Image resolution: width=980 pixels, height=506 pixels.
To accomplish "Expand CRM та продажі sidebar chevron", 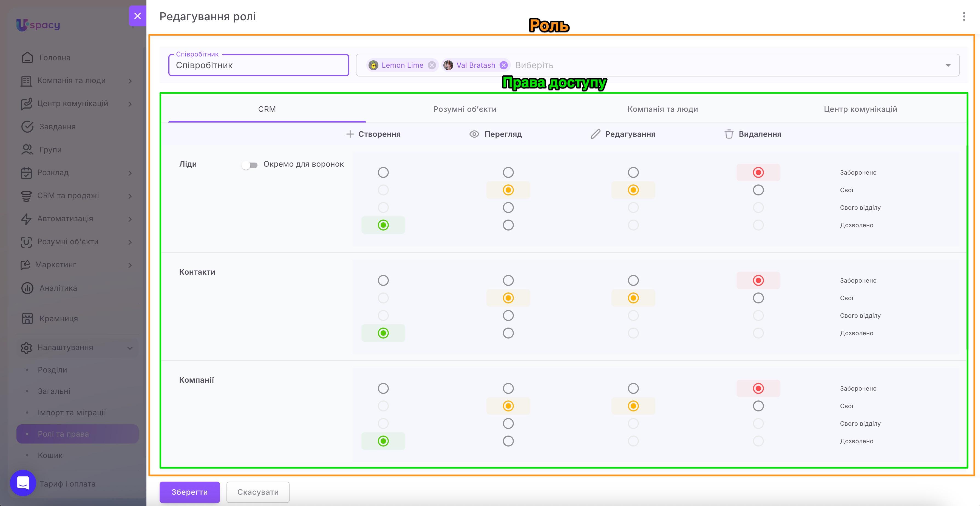I will (130, 196).
